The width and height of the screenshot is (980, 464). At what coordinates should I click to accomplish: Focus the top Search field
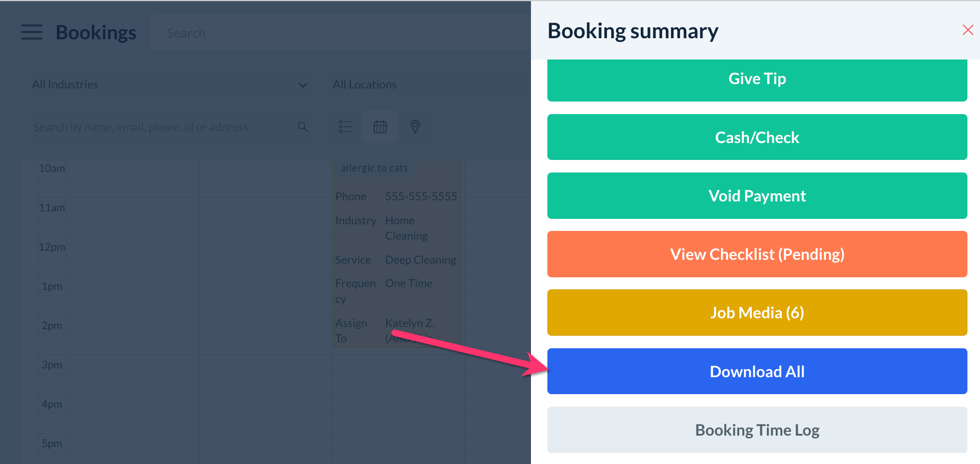point(339,33)
